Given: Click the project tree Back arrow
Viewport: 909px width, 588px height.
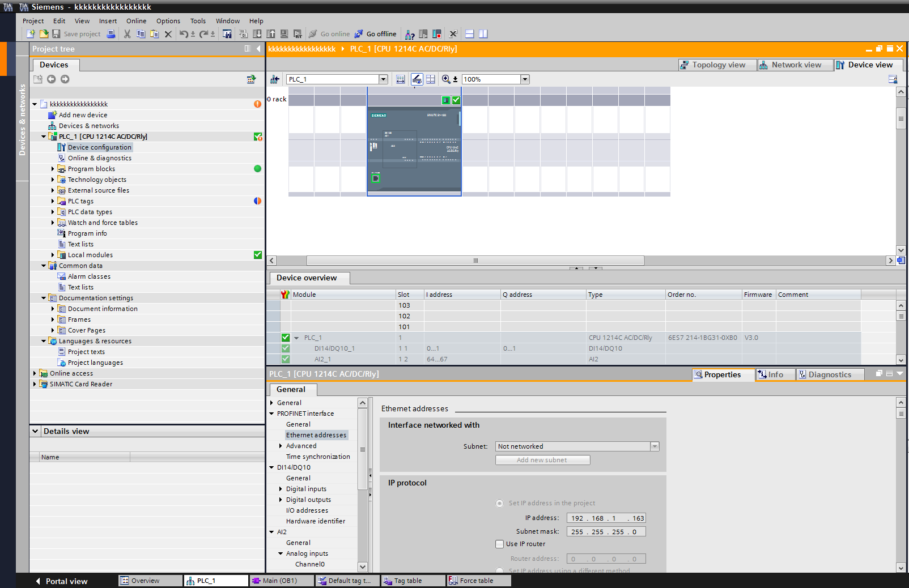Looking at the screenshot, I should point(51,79).
